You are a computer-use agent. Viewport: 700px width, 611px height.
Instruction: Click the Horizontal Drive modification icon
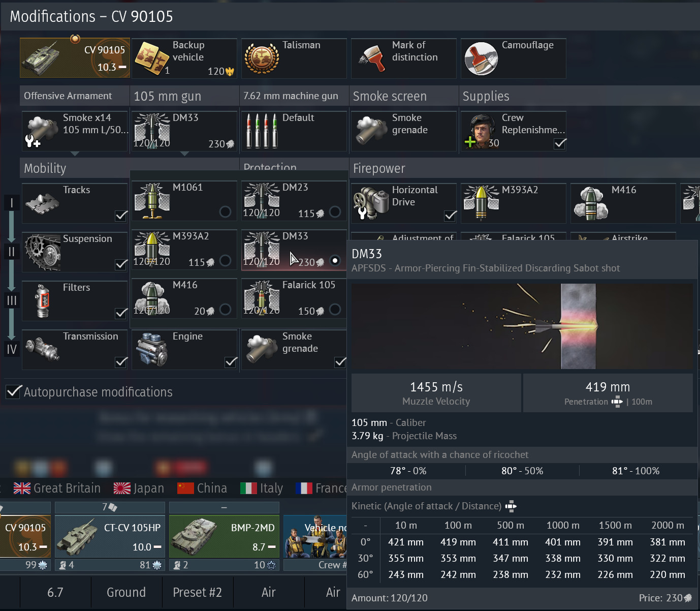(x=371, y=203)
